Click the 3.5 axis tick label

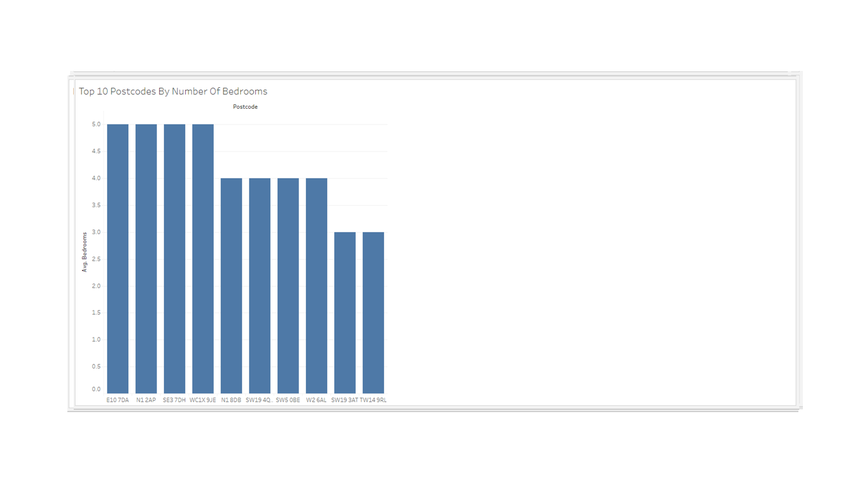pyautogui.click(x=96, y=205)
